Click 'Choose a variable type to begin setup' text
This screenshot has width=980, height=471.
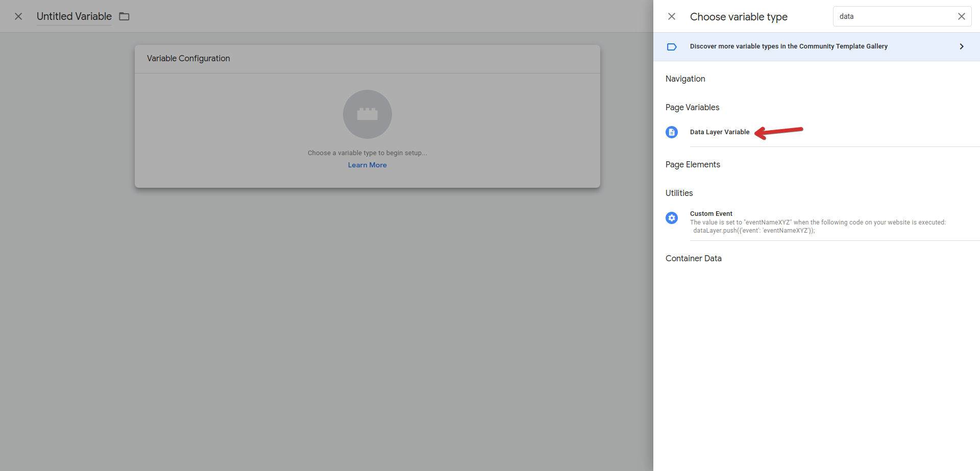(367, 153)
